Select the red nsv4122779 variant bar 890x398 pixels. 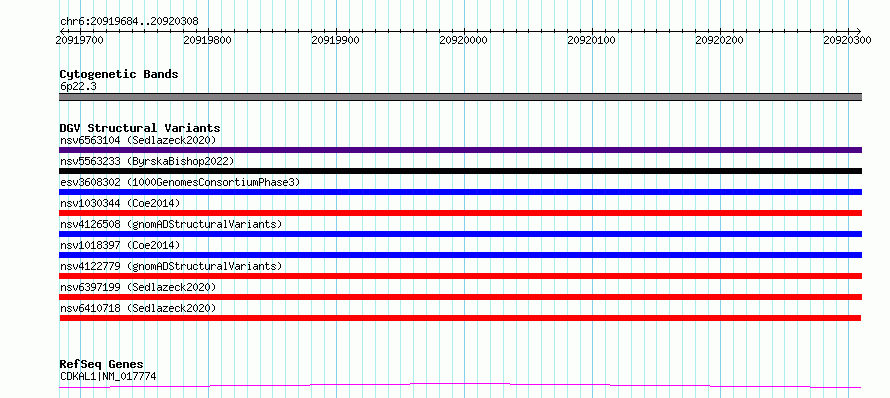click(x=460, y=276)
